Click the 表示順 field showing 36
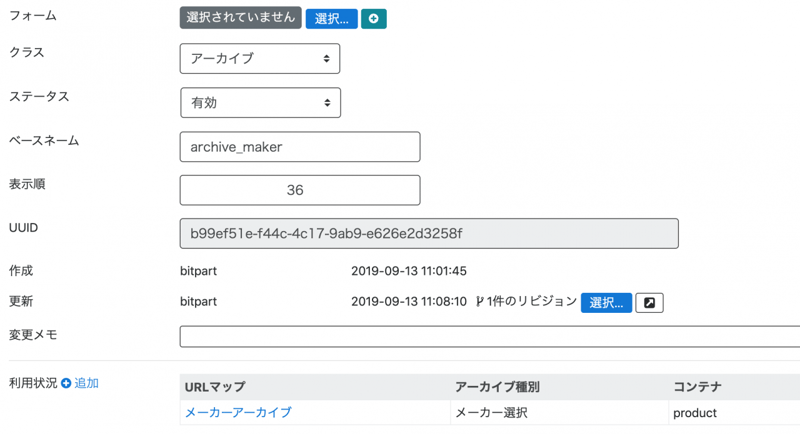This screenshot has width=800, height=434. pyautogui.click(x=300, y=190)
